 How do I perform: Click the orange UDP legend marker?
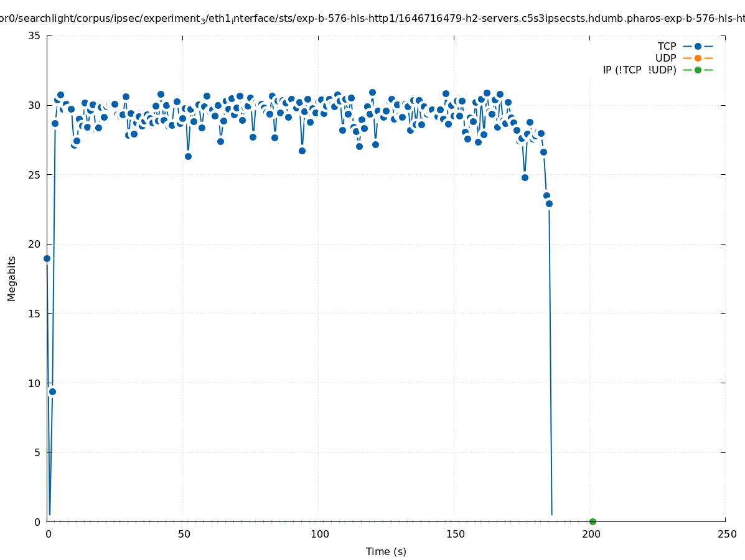[x=698, y=58]
